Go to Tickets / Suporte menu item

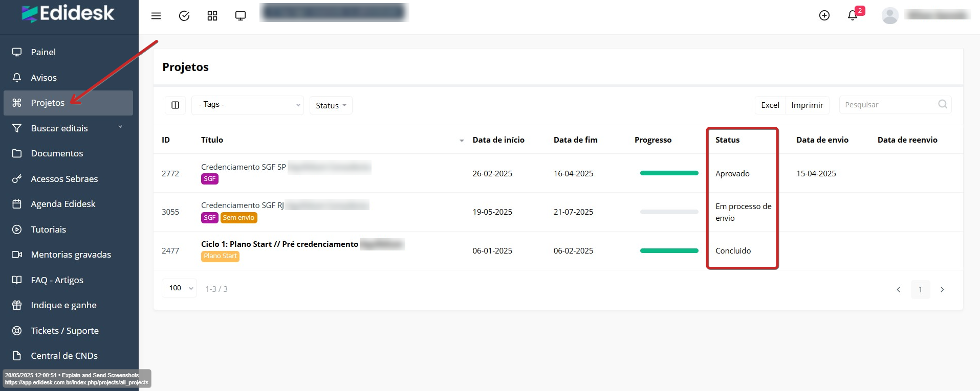tap(64, 331)
